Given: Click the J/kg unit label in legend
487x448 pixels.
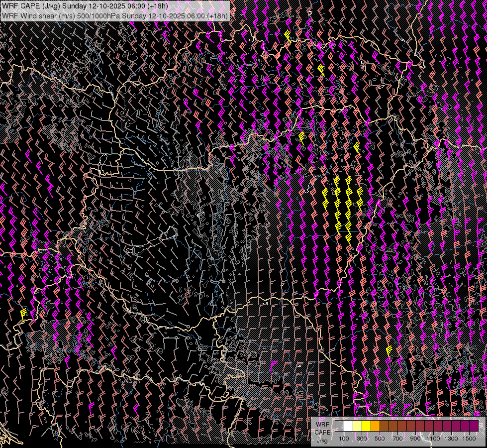Looking at the screenshot, I should [322, 440].
